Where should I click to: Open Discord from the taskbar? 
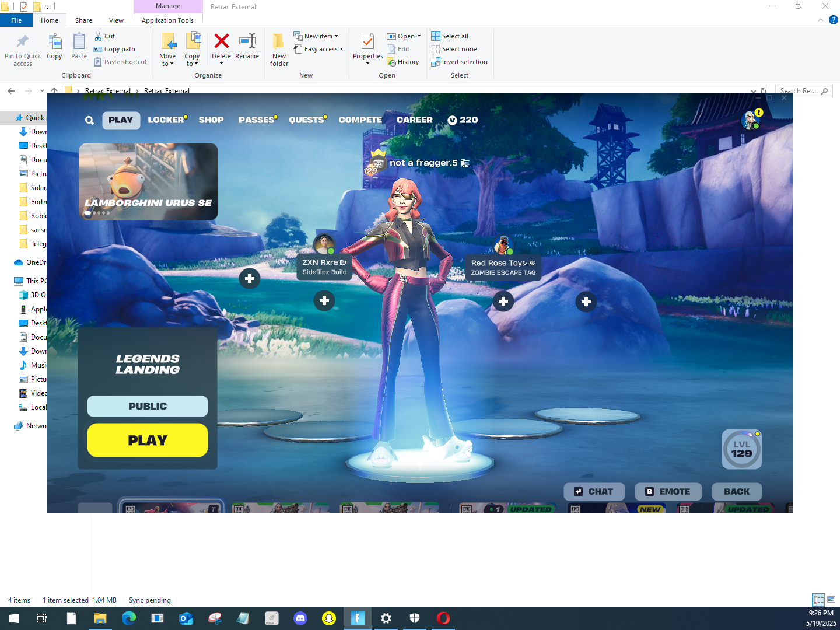tap(300, 618)
